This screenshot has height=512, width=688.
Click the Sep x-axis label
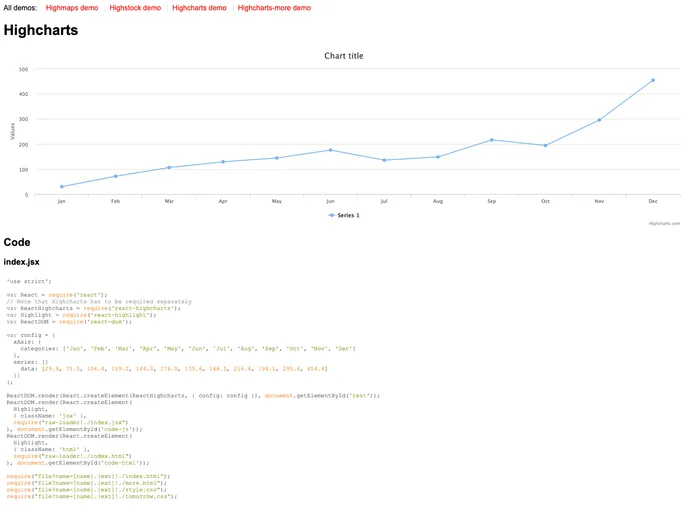click(491, 201)
